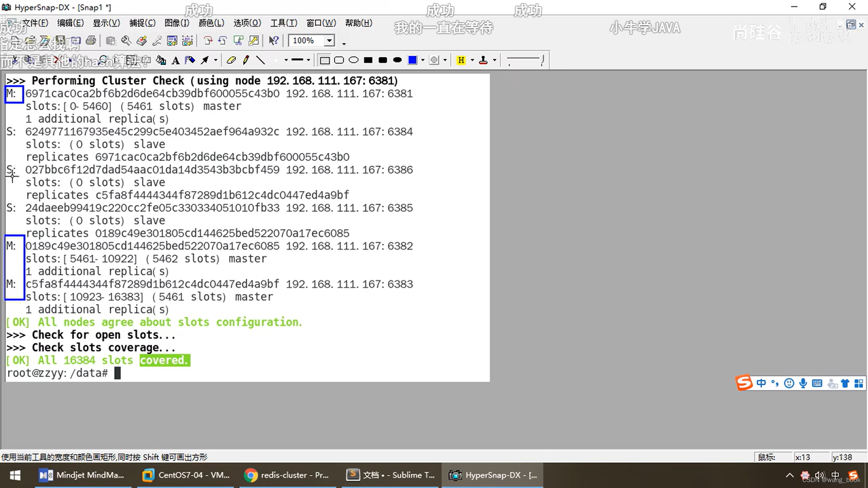Toggle the filled Ellipse shape tool

[397, 60]
